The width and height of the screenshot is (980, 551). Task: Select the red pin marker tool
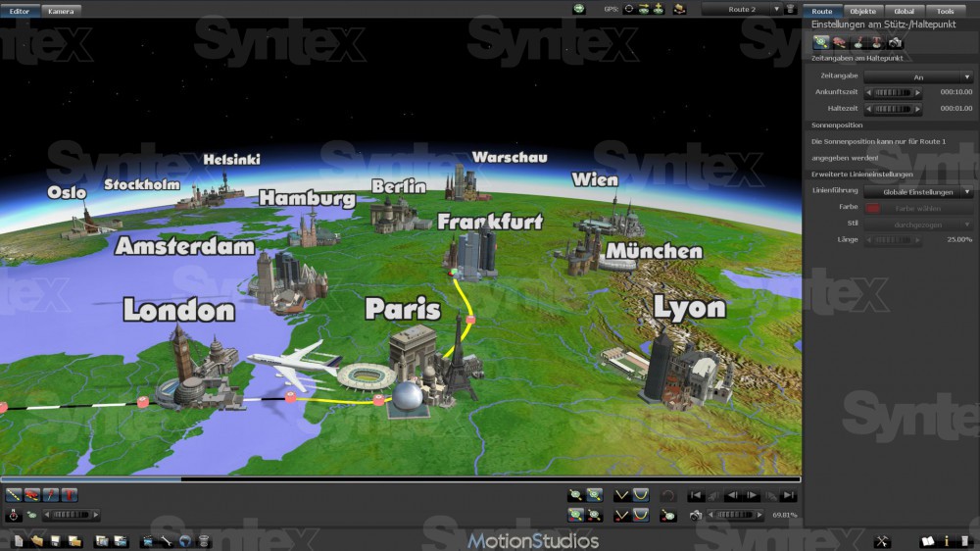[x=51, y=495]
